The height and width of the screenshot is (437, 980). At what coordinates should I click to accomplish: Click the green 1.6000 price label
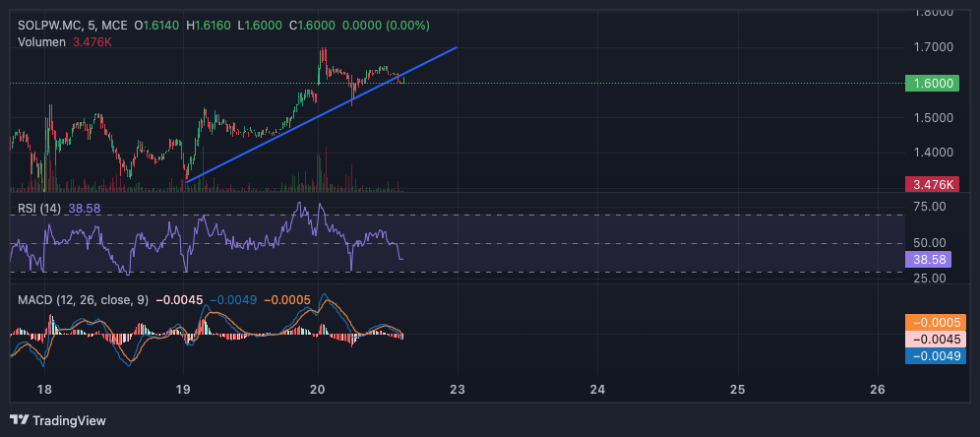point(932,83)
